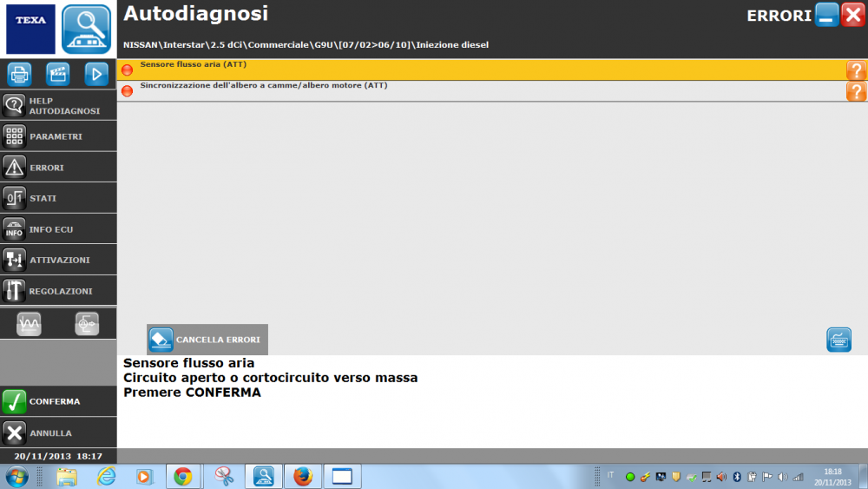Open INFO ECU page
Image resolution: width=868 pixels, height=489 pixels.
(58, 229)
